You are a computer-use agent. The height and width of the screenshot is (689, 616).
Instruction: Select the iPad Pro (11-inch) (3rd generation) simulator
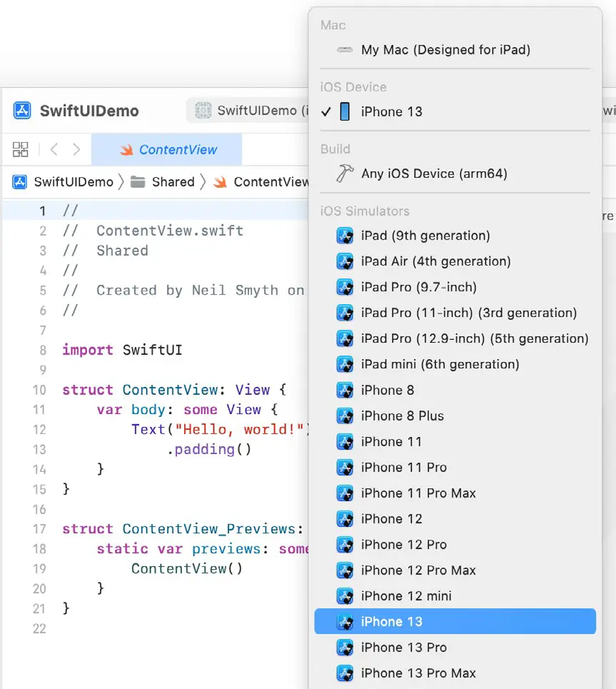(455, 313)
